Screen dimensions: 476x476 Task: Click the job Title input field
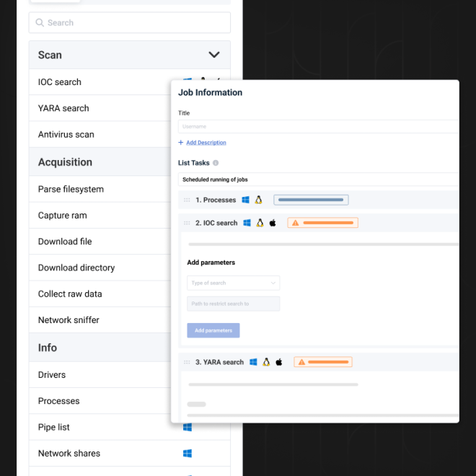click(x=319, y=126)
